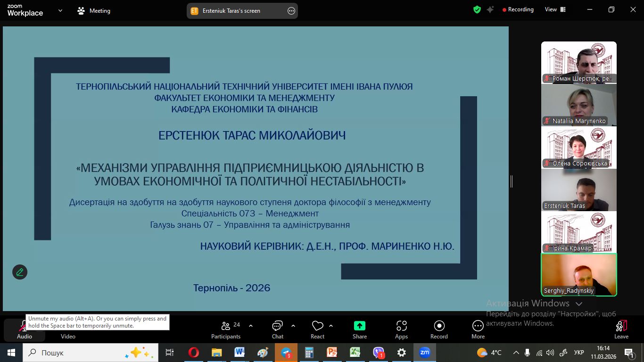Click the Record button in toolbar
644x362 pixels.
click(439, 329)
